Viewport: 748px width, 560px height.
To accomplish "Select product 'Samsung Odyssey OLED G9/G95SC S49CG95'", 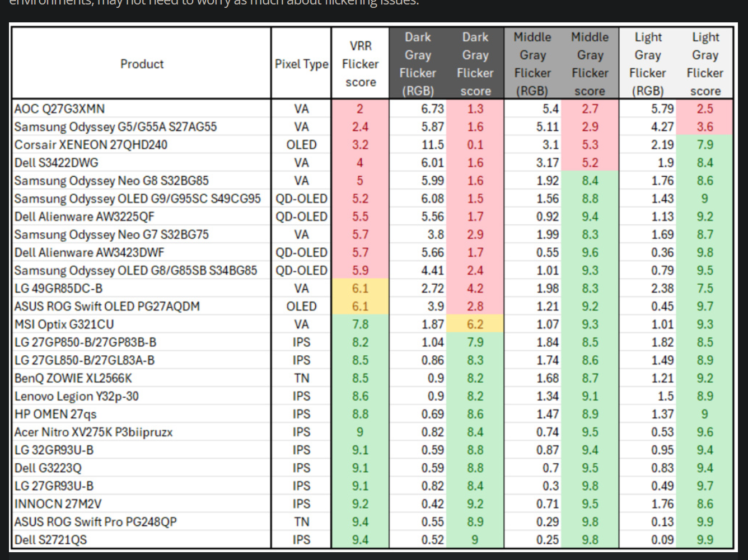I will (x=137, y=198).
